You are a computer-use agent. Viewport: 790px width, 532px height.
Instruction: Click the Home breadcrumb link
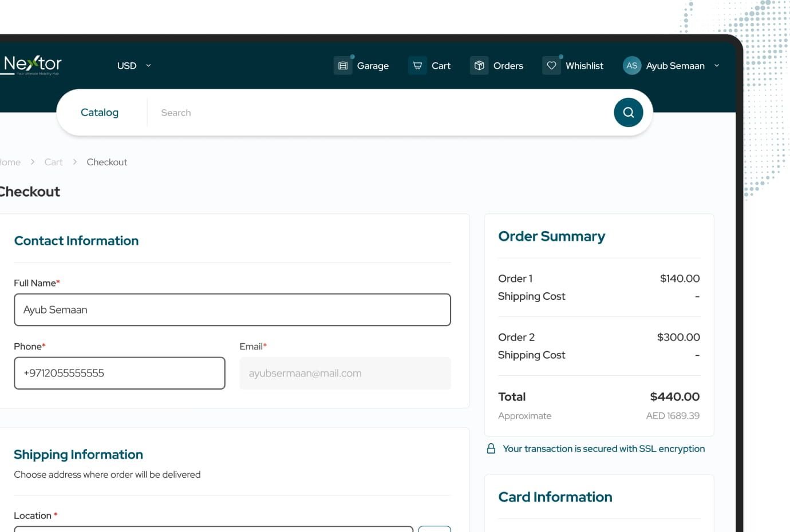click(10, 162)
